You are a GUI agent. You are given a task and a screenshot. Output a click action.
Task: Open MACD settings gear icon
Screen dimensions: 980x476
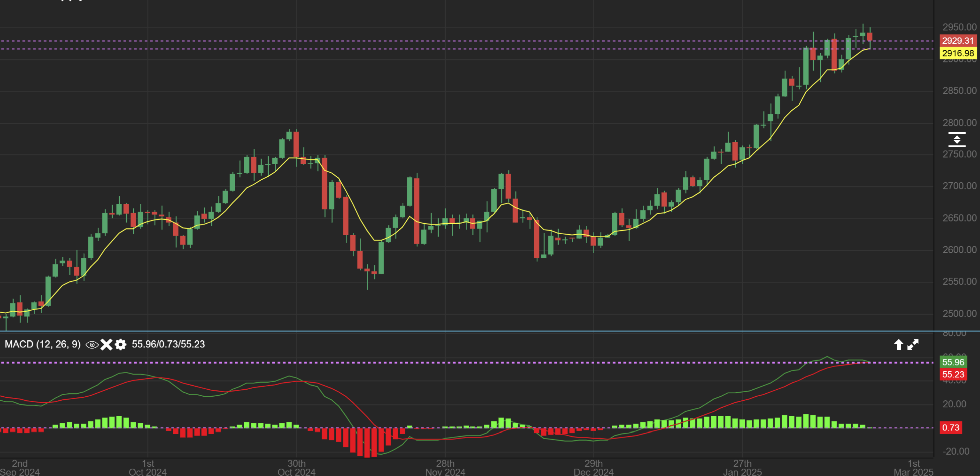(121, 345)
